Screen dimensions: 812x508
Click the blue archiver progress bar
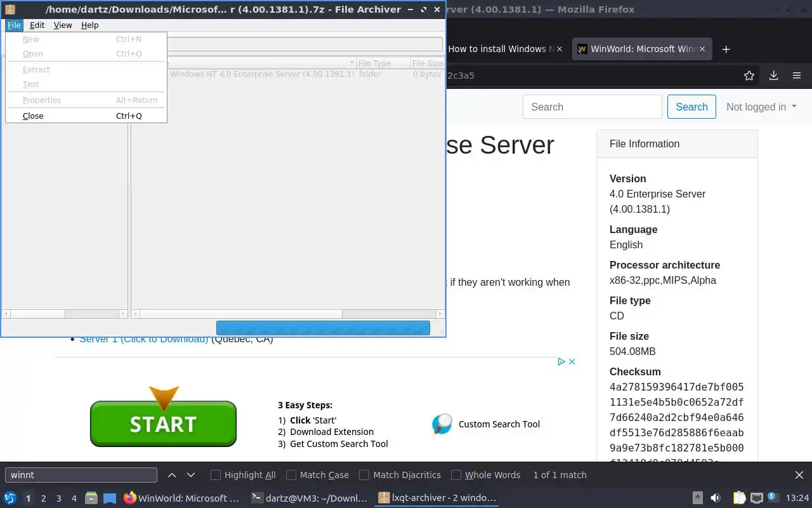[323, 328]
